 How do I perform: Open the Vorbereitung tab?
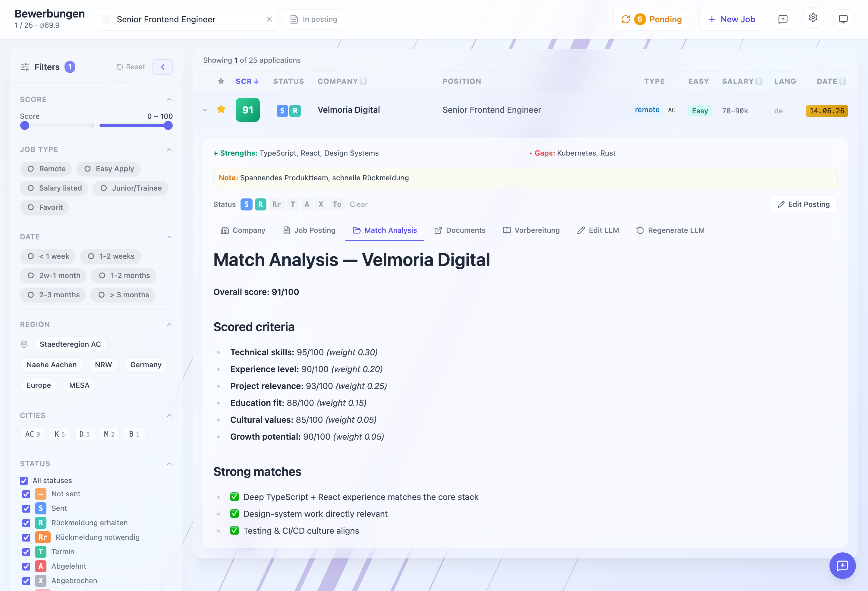531,230
